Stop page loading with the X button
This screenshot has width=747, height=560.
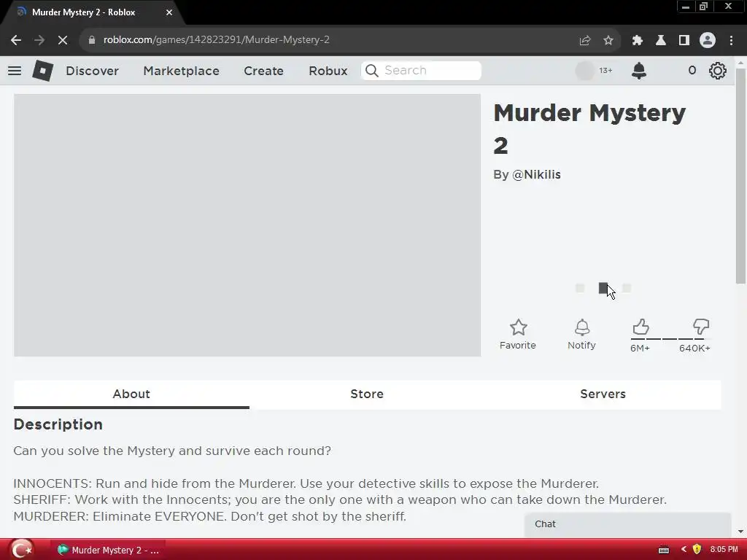pos(63,40)
